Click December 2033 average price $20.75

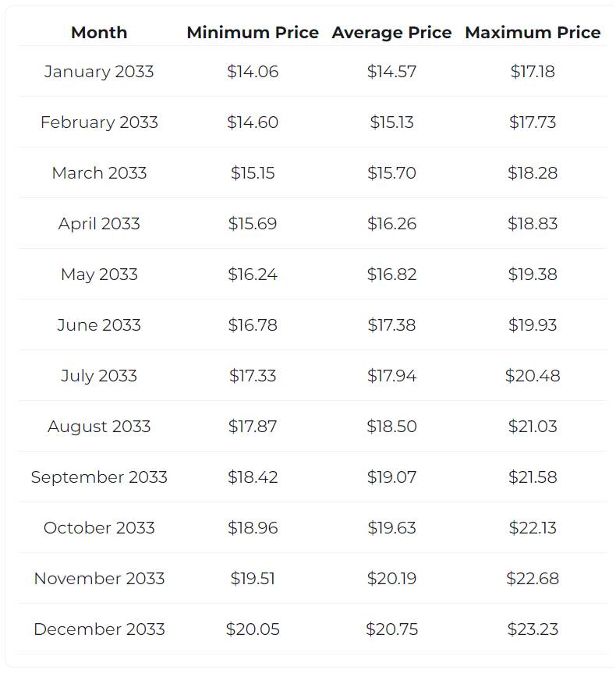(x=391, y=629)
